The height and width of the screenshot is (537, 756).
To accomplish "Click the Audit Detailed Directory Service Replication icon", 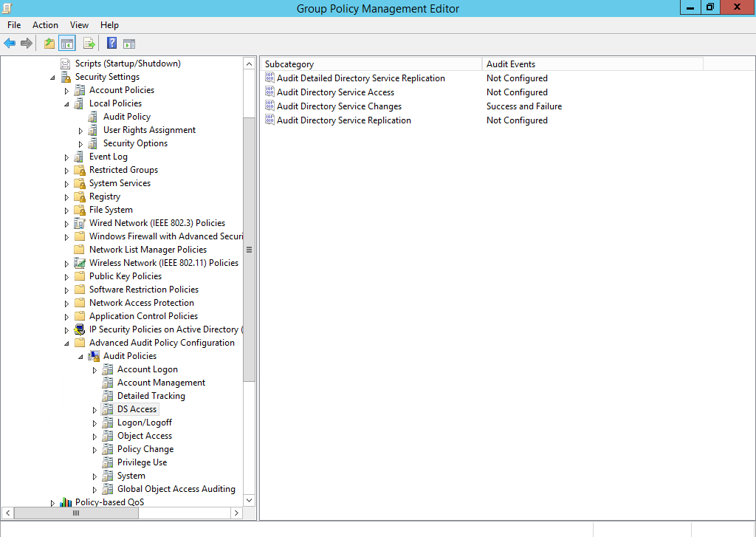I will [x=270, y=78].
